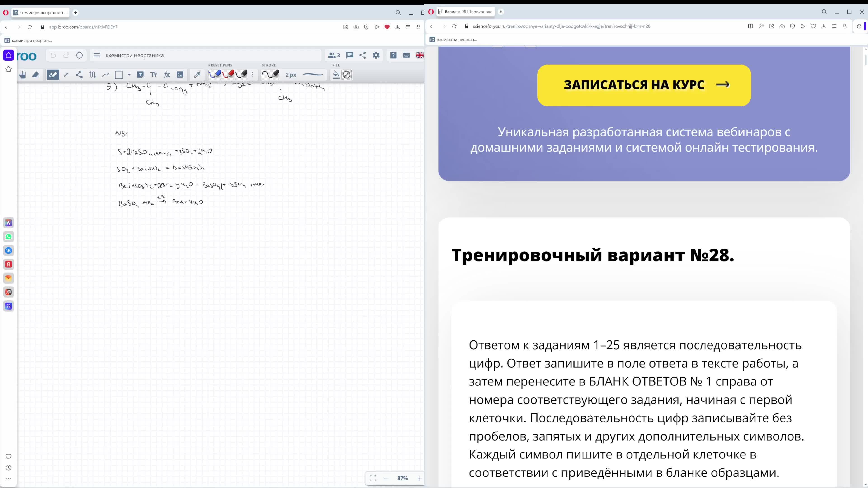868x488 pixels.
Task: Toggle the no-fill option
Action: point(346,75)
